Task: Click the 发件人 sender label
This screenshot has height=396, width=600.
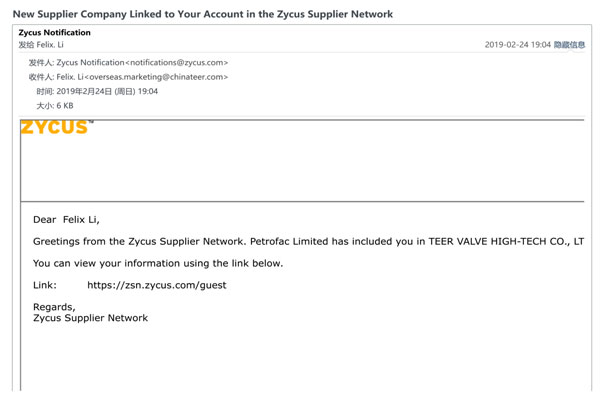Action: click(x=41, y=62)
